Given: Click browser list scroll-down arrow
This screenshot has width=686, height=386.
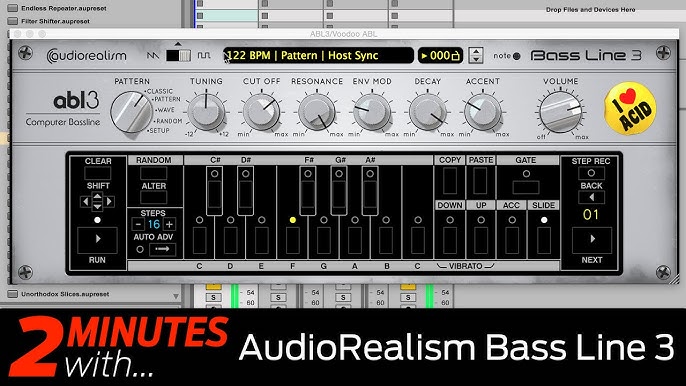Looking at the screenshot, I should (175, 296).
